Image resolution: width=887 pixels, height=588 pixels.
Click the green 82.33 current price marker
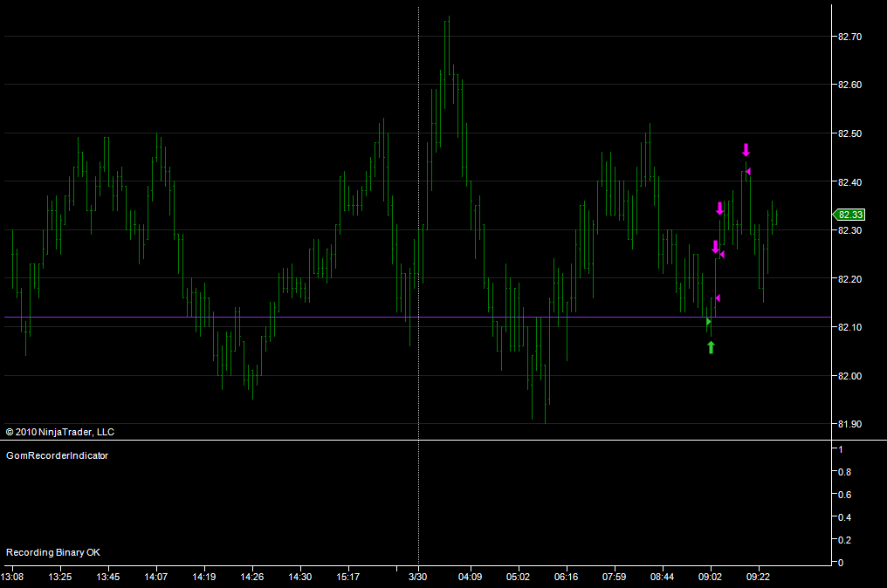pos(849,215)
